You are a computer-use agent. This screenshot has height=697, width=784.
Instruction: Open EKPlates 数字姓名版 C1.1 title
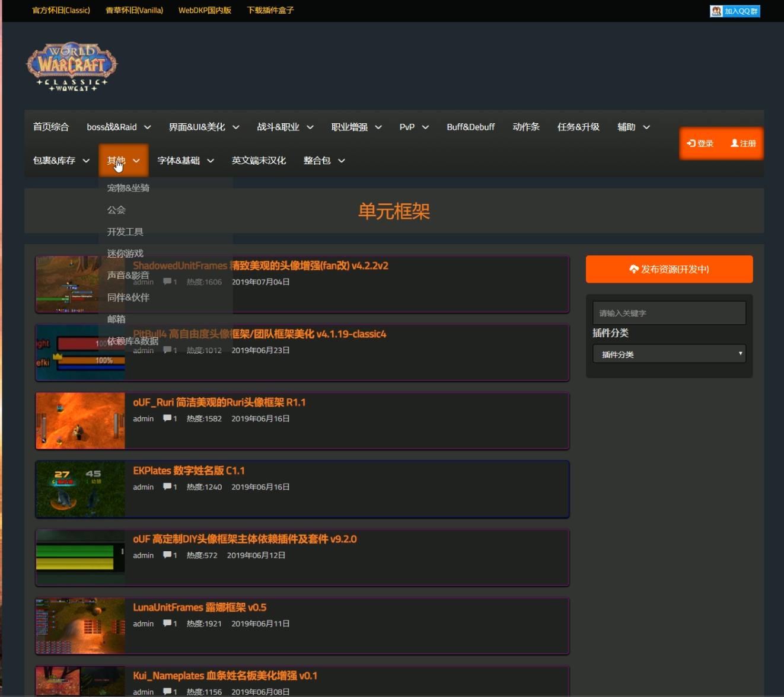[189, 471]
